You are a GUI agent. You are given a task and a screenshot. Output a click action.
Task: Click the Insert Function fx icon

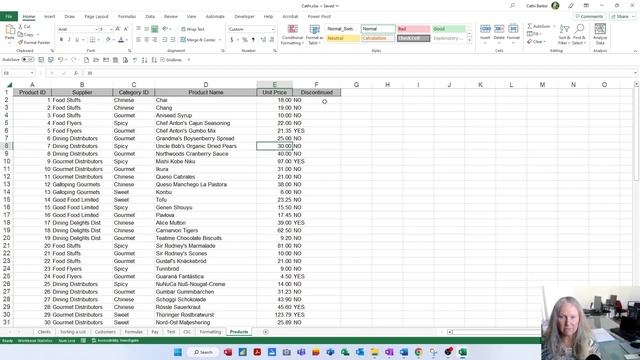click(76, 73)
